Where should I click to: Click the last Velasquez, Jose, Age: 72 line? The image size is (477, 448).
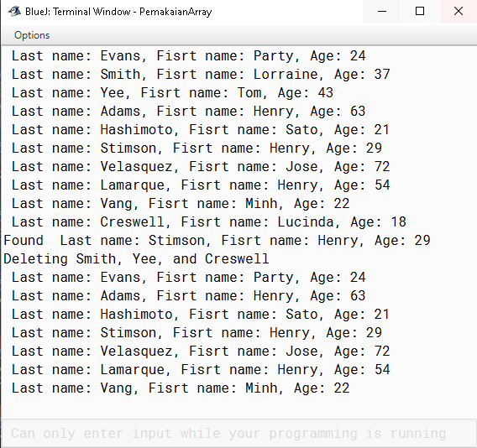pos(201,351)
